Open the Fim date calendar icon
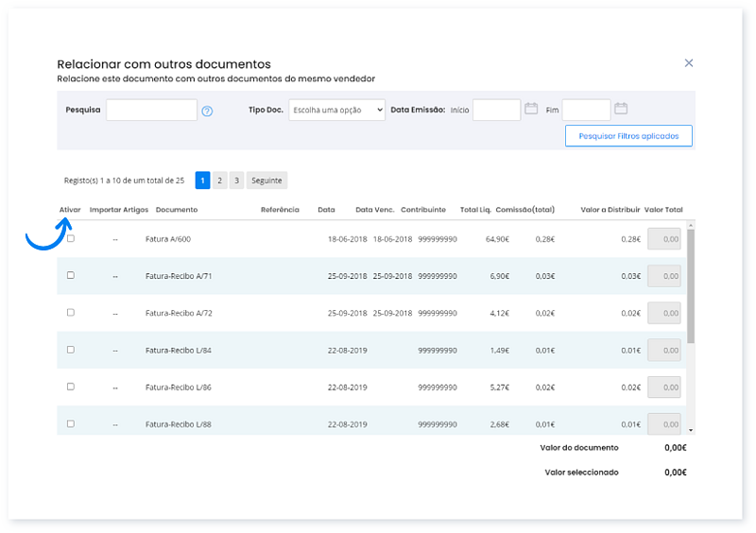 pos(621,109)
